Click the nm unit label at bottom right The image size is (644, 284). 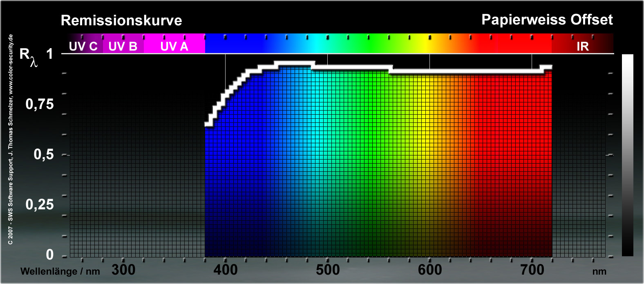point(599,271)
